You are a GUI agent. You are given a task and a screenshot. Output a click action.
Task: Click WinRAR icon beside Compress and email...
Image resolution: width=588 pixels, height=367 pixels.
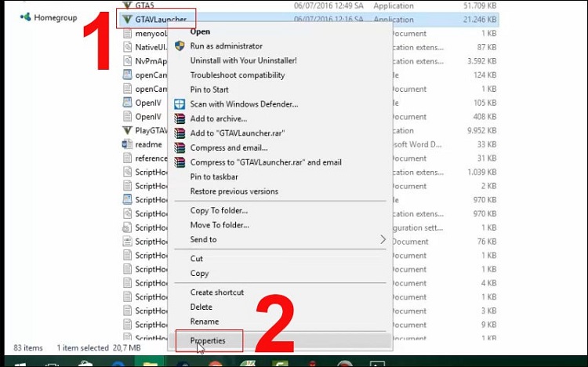pos(180,148)
